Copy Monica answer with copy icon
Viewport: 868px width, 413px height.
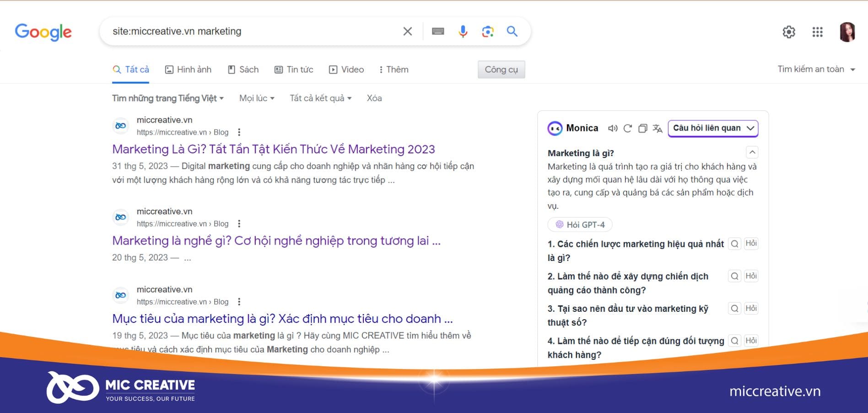tap(643, 128)
